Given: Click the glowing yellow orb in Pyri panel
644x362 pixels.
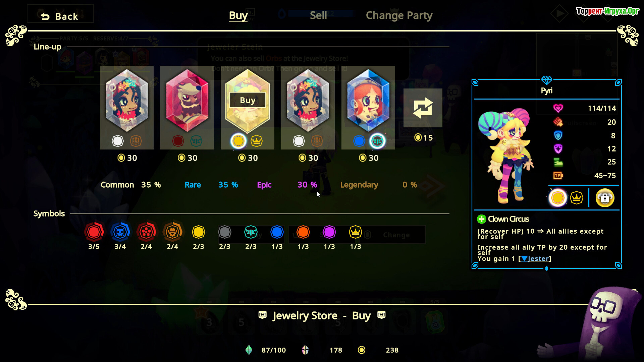Looking at the screenshot, I should (x=558, y=198).
